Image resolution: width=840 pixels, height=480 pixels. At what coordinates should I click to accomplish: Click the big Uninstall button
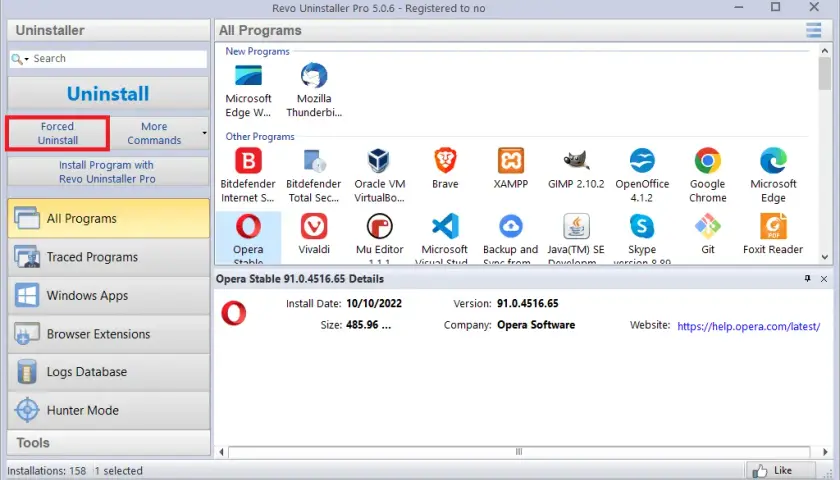coord(108,94)
